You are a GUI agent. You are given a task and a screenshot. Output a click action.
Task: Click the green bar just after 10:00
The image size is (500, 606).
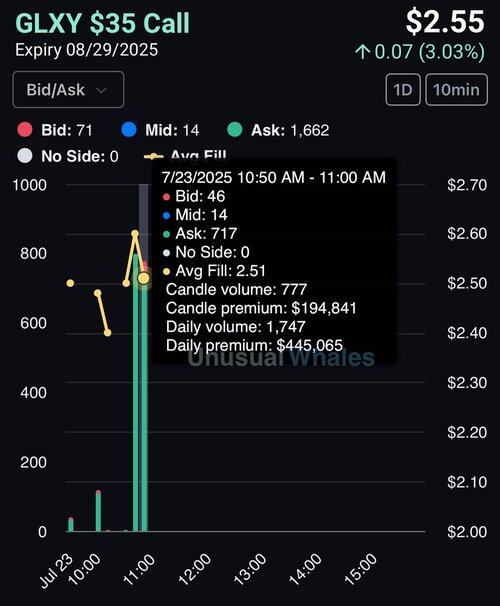(98, 511)
